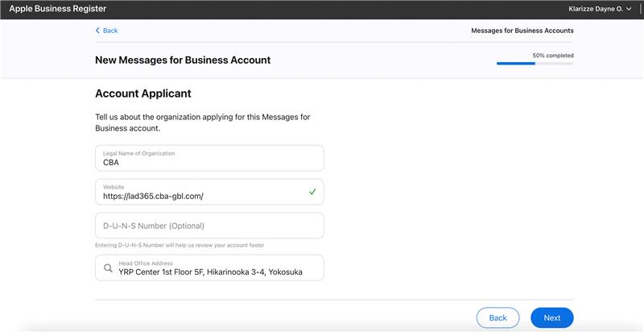Viewport: 644px width, 332px height.
Task: Click the Messages for Business Accounts link
Action: [522, 31]
